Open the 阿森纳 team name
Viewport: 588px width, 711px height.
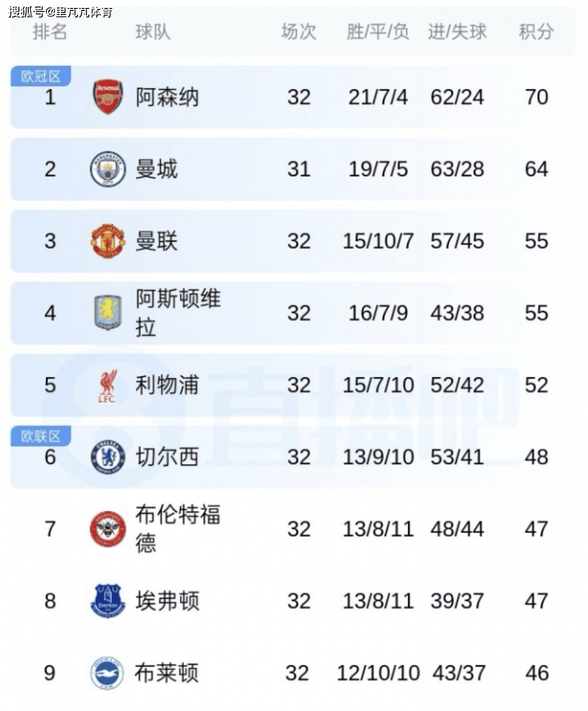[167, 97]
